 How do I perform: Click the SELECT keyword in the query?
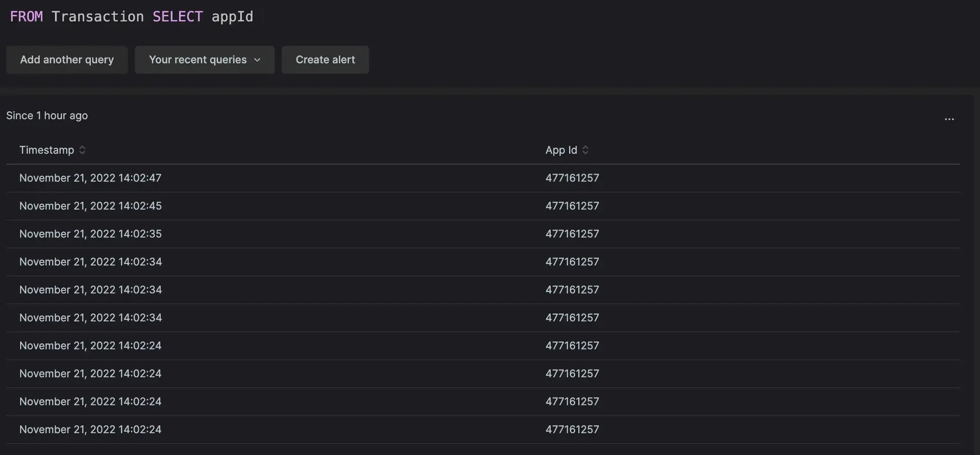178,17
